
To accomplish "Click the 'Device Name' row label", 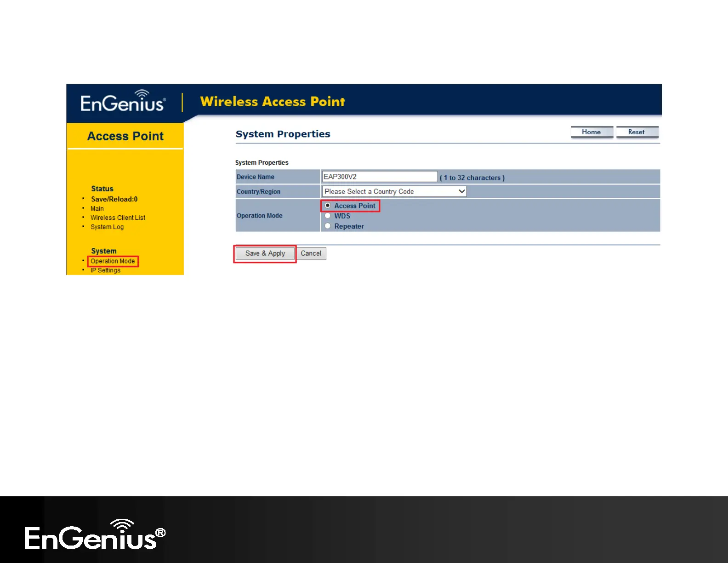I will (256, 177).
